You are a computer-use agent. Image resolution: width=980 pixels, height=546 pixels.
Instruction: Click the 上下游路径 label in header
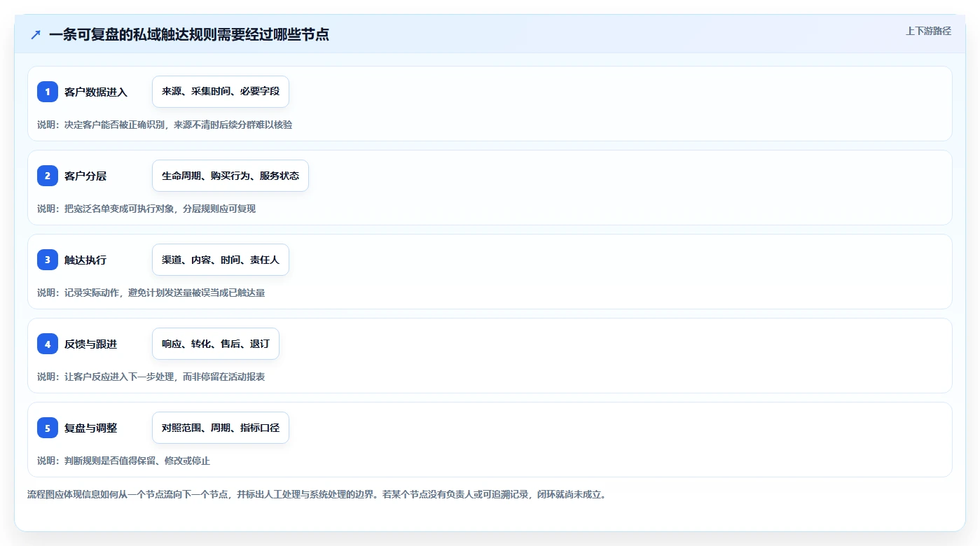928,31
